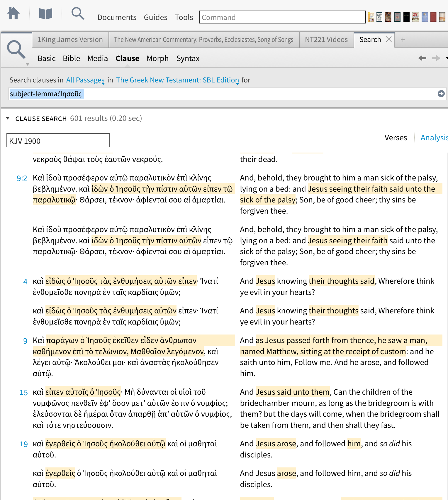Navigate back with the left arrow
Screen dimensions: 448x500
click(422, 58)
